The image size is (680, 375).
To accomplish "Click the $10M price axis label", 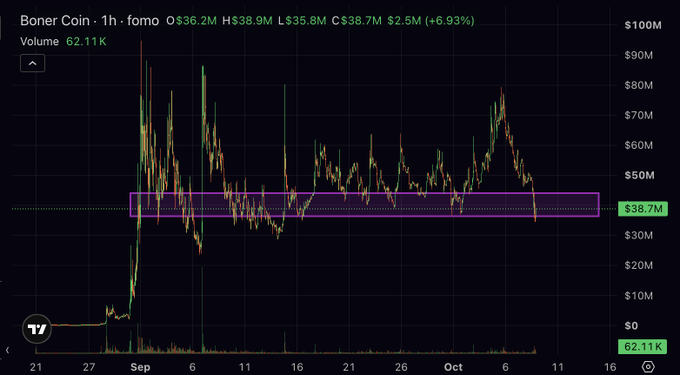I will (x=639, y=296).
